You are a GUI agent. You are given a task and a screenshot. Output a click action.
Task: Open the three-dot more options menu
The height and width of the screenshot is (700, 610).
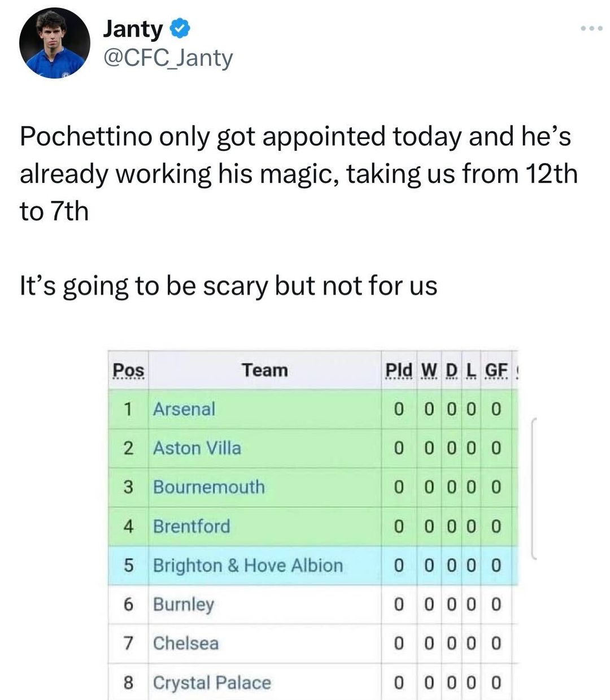pos(591,28)
